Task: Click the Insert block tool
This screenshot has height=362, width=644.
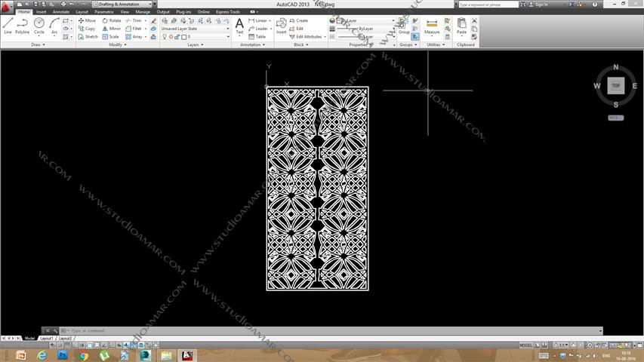Action: tap(282, 26)
